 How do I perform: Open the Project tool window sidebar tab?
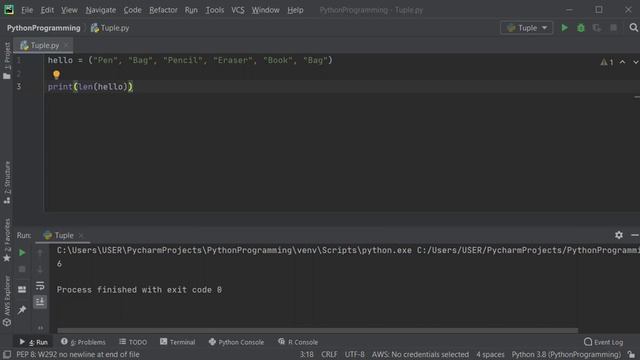[x=7, y=60]
